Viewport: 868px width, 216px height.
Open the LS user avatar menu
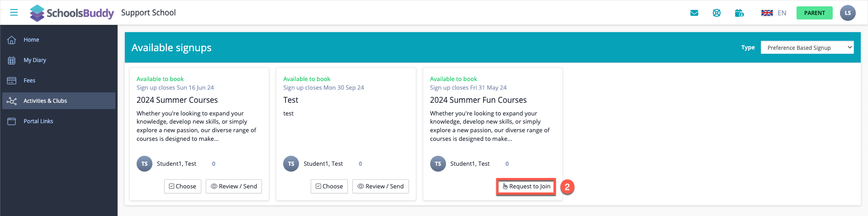(x=848, y=13)
